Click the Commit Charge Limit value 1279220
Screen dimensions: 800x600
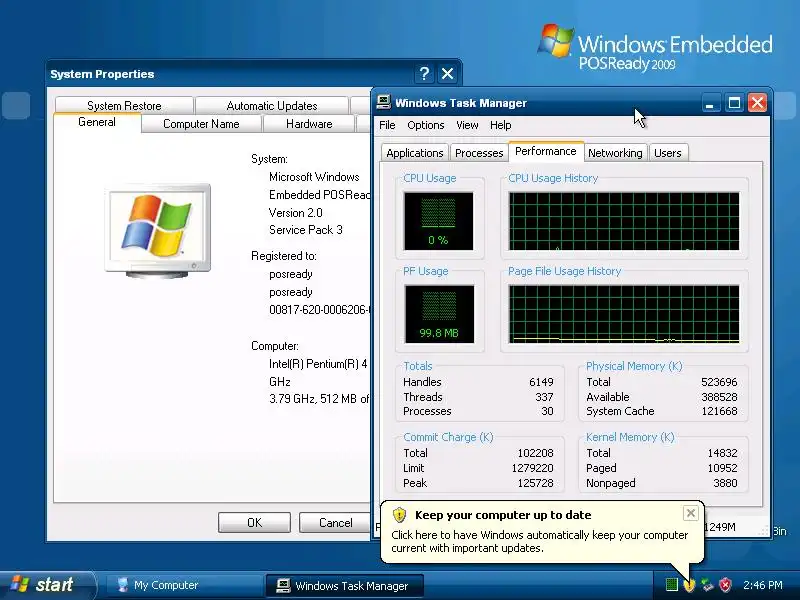pyautogui.click(x=533, y=468)
